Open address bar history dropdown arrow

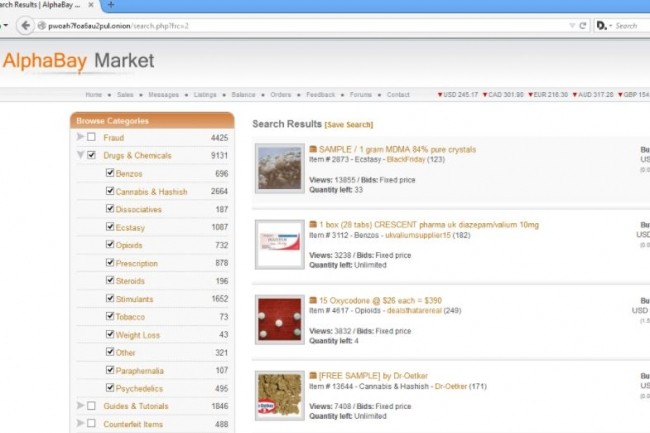(x=572, y=26)
